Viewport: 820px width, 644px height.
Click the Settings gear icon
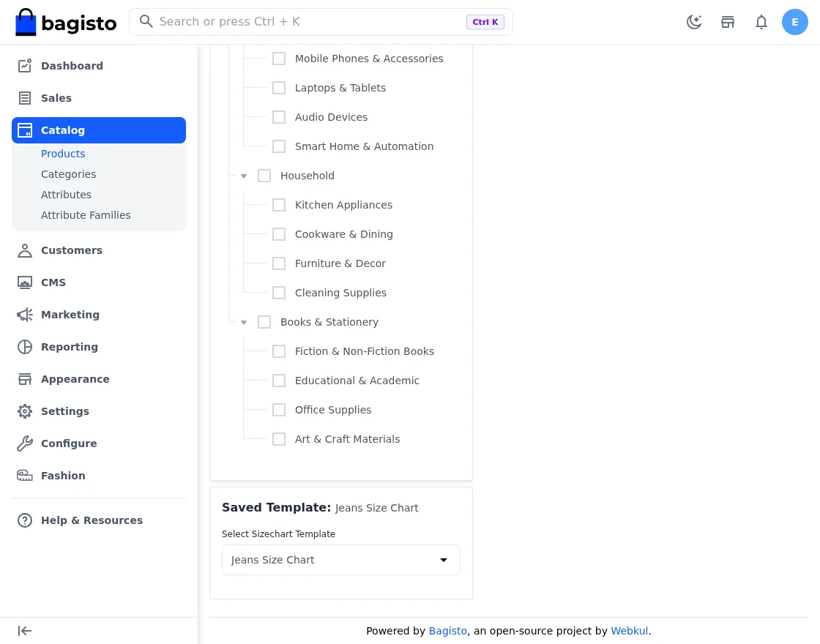(25, 411)
